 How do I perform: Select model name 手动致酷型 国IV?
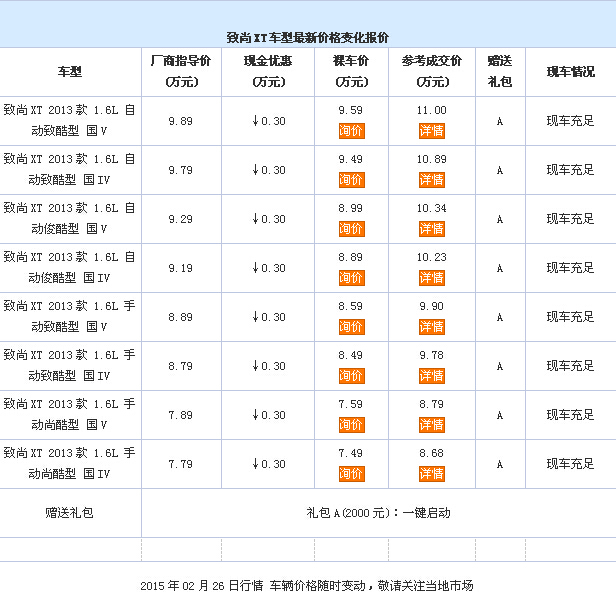[x=69, y=365]
